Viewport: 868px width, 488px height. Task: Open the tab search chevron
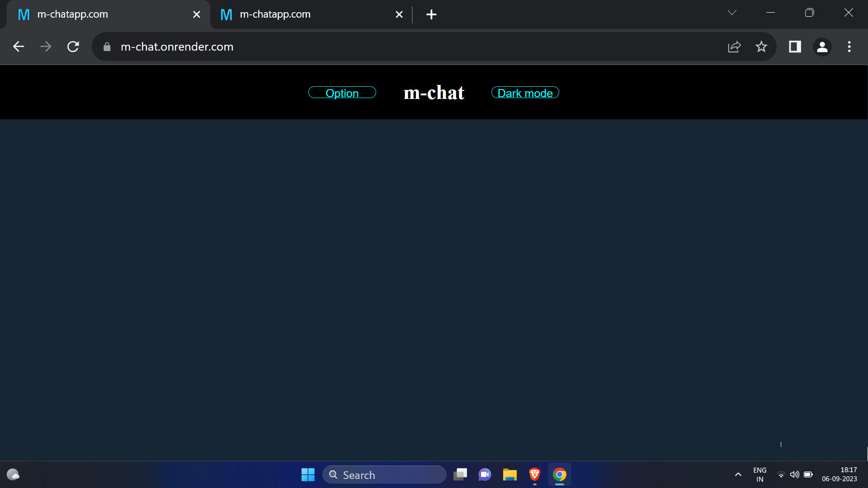click(732, 12)
